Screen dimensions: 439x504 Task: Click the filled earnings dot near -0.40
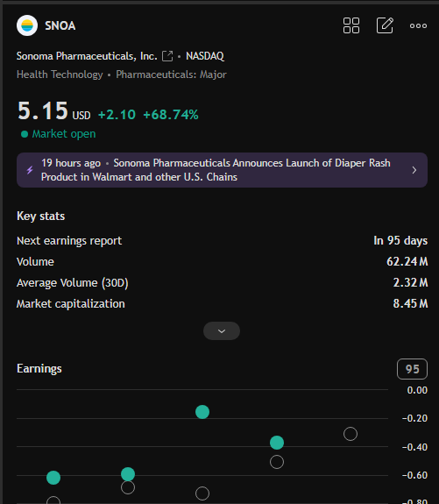[x=277, y=443]
